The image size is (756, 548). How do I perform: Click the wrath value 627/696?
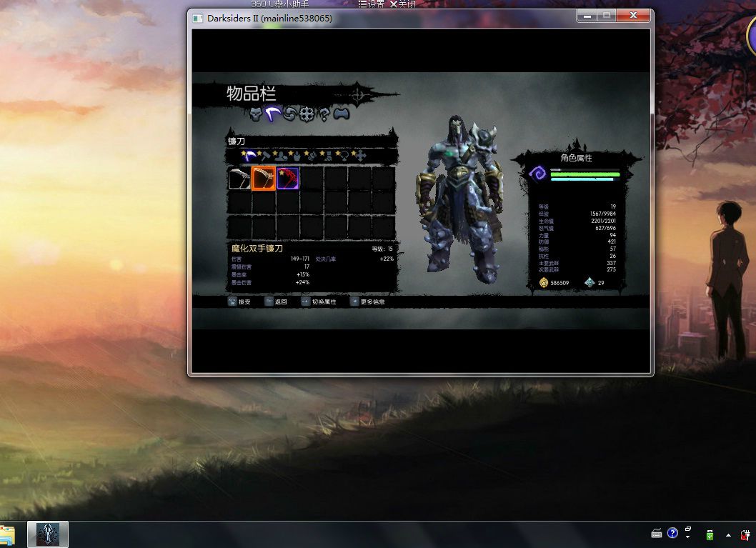click(605, 228)
